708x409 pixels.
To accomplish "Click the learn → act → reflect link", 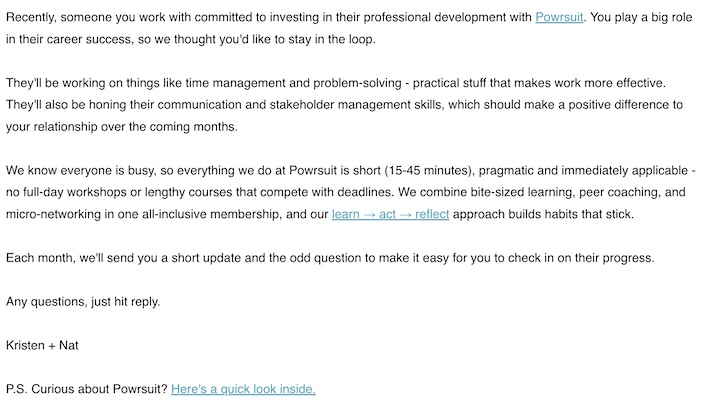I will pyautogui.click(x=390, y=214).
